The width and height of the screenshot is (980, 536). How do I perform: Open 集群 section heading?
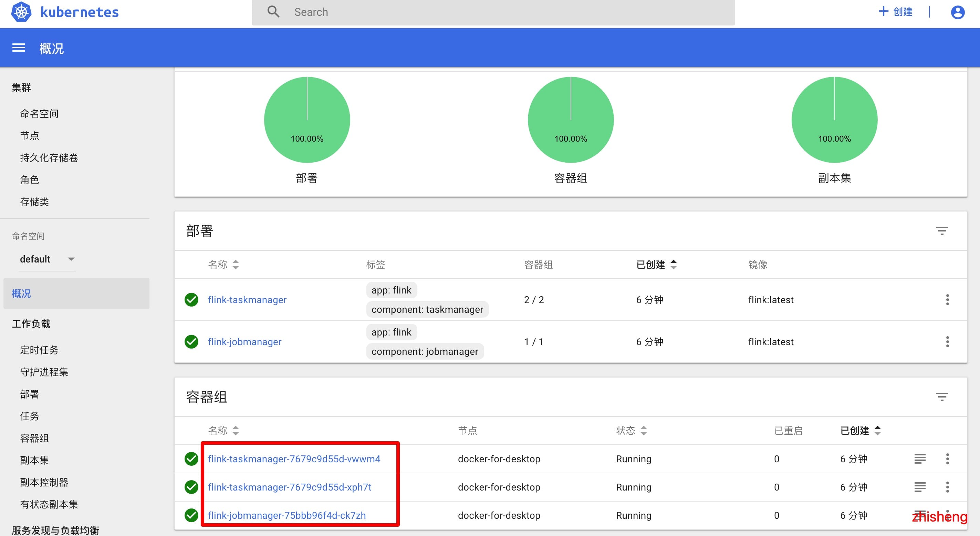(21, 87)
